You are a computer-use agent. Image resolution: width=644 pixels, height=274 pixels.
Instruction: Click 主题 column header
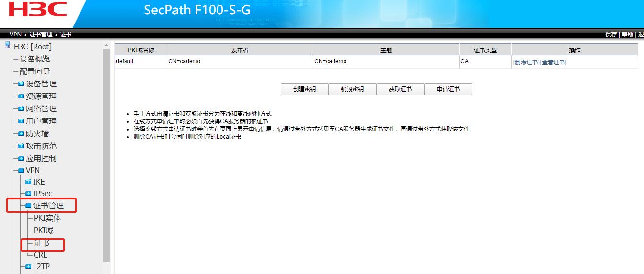click(386, 50)
